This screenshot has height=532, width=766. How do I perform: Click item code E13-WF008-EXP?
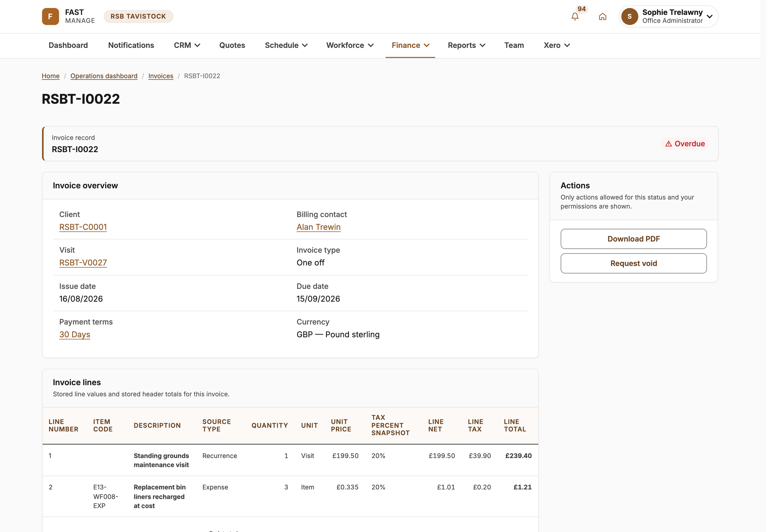[x=105, y=496]
